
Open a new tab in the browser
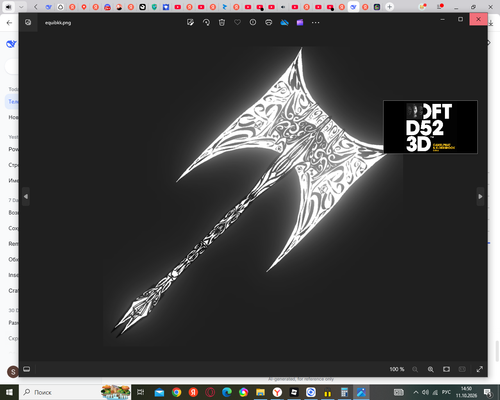click(x=389, y=7)
